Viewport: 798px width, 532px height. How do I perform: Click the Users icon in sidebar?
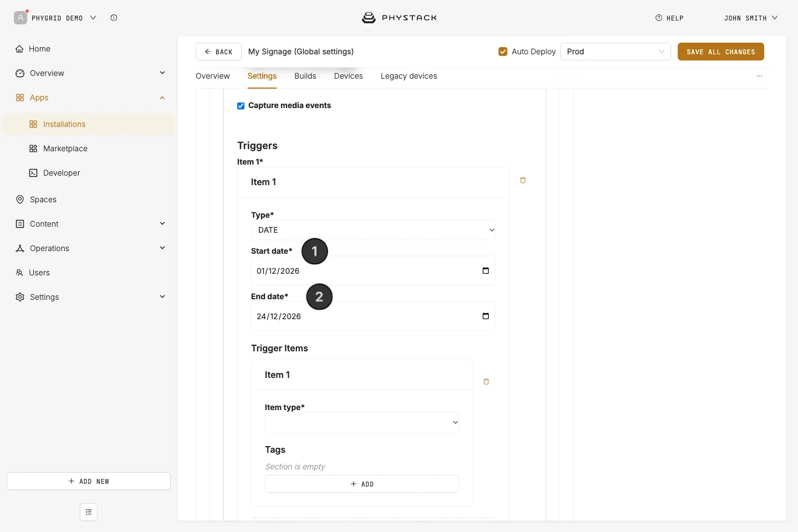coord(19,273)
